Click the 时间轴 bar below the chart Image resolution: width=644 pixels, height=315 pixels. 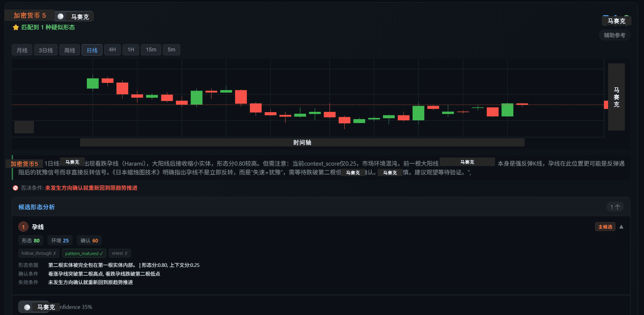pos(302,143)
